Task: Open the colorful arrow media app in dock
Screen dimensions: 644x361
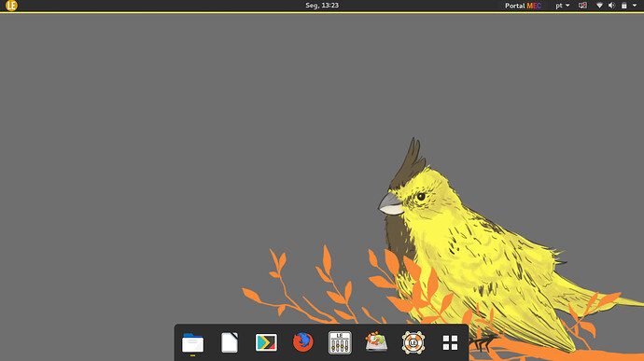Action: pyautogui.click(x=266, y=342)
